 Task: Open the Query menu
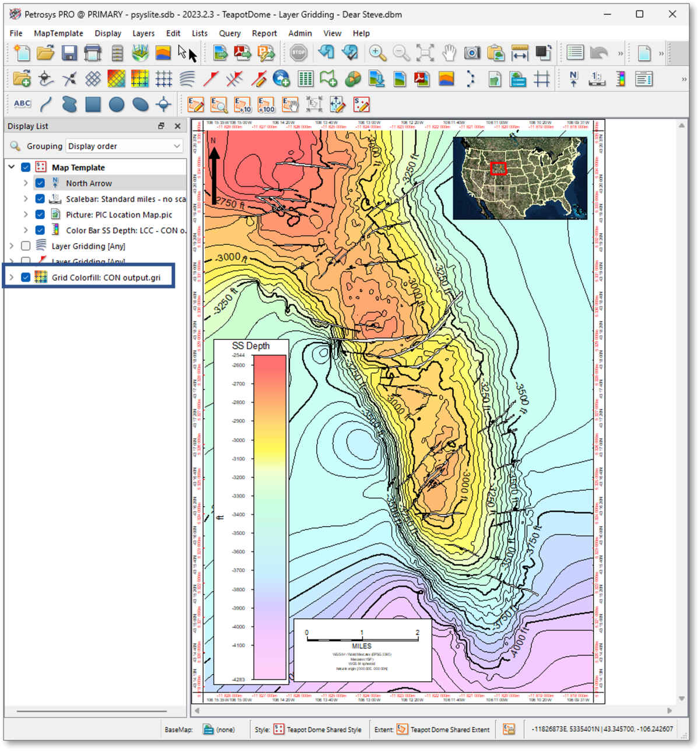[x=229, y=33]
